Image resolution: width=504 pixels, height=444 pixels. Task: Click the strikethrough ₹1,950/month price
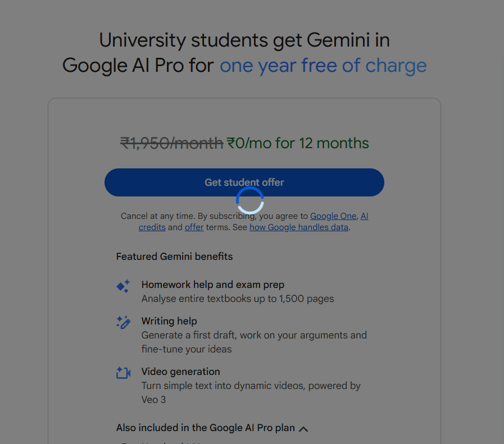tap(171, 143)
